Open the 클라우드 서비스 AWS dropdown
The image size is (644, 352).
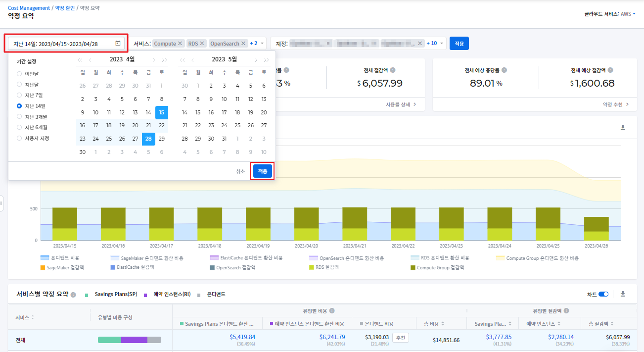(628, 14)
